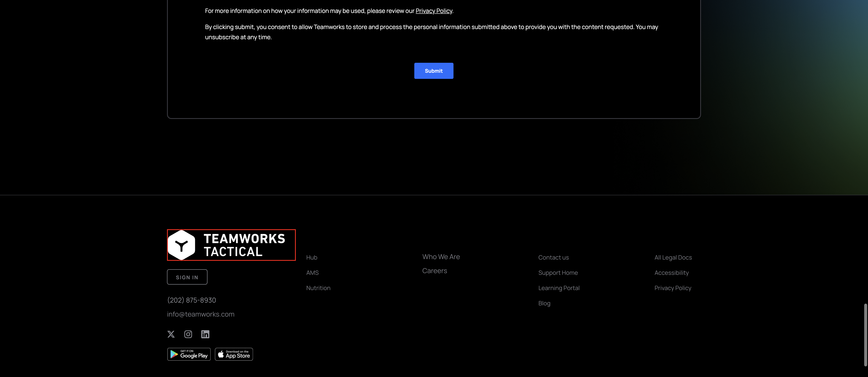Click the Google Play store badge

pyautogui.click(x=189, y=354)
